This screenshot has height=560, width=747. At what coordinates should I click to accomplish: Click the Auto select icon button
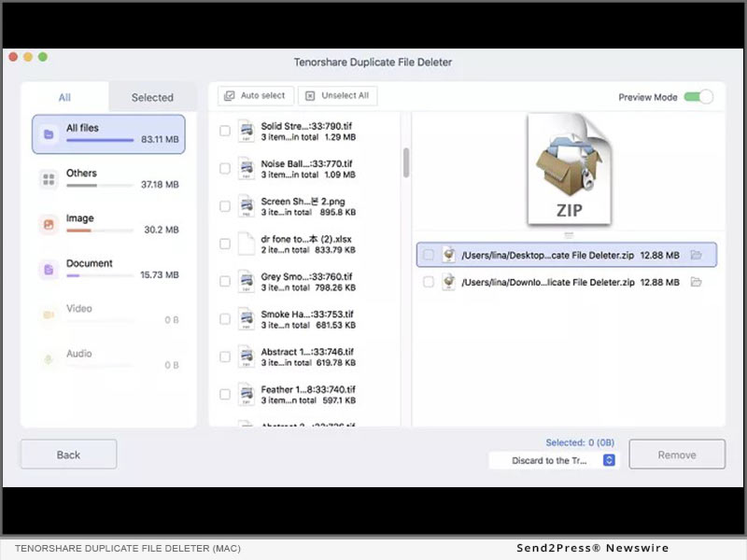tap(230, 96)
